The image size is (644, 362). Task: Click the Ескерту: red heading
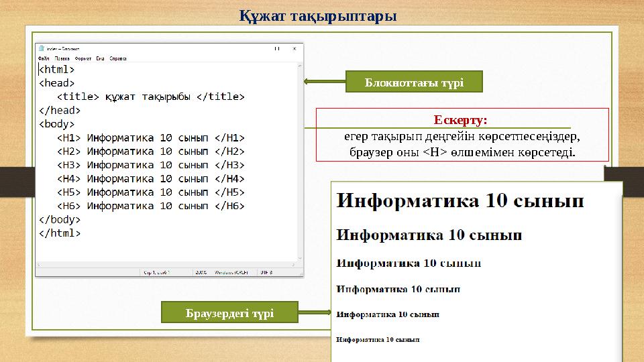[460, 120]
